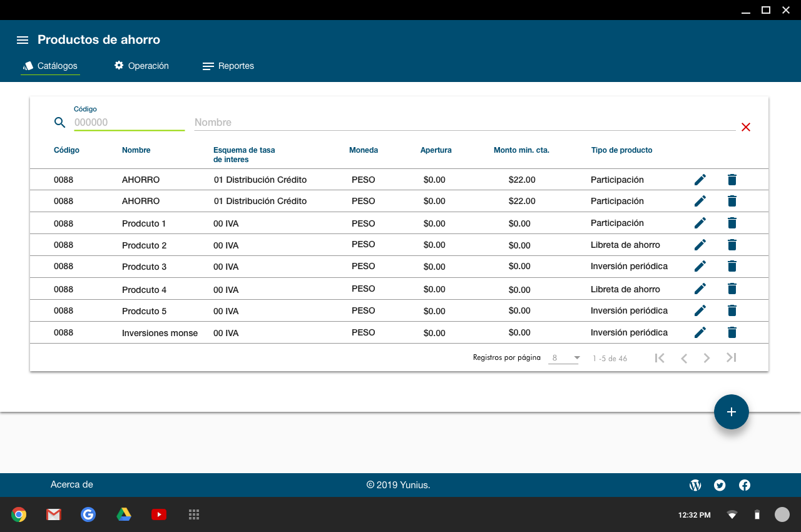Image resolution: width=801 pixels, height=532 pixels.
Task: Delete the Prodcuto 3 product
Action: 732,266
